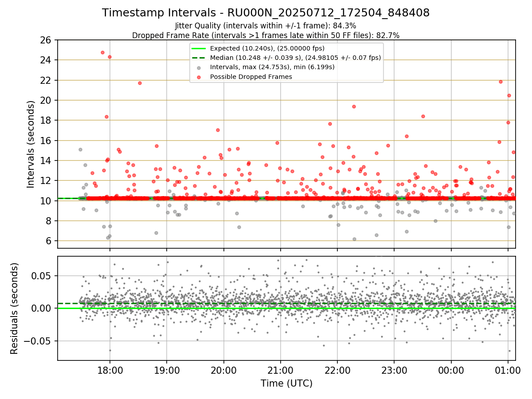
Task: Click the 'Time (UTC)' x-axis label
Action: [x=286, y=383]
